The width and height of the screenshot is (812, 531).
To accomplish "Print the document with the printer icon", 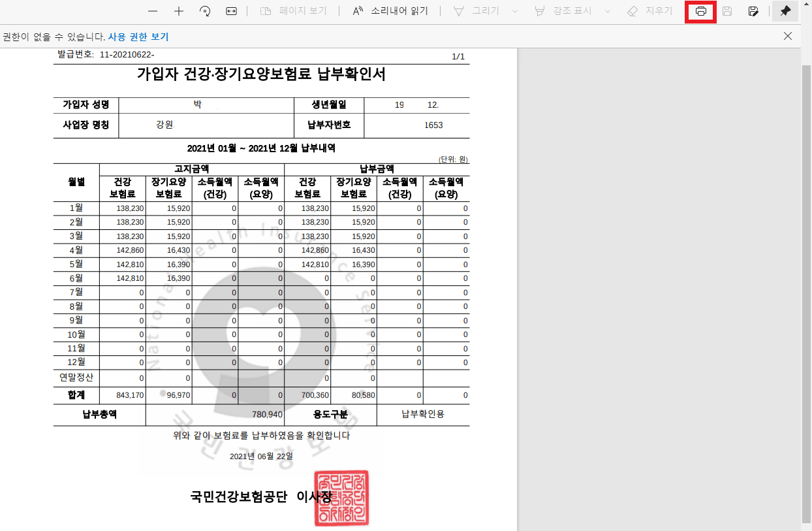I will [701, 12].
